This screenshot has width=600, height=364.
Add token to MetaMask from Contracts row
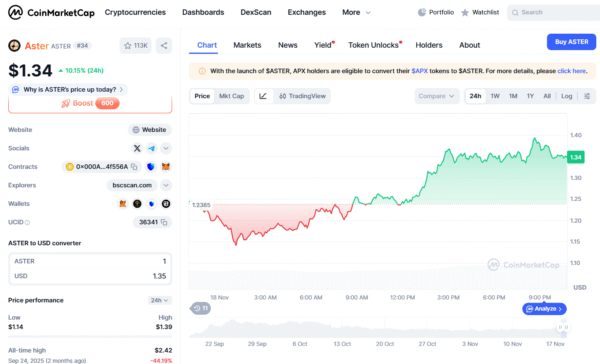pos(166,166)
